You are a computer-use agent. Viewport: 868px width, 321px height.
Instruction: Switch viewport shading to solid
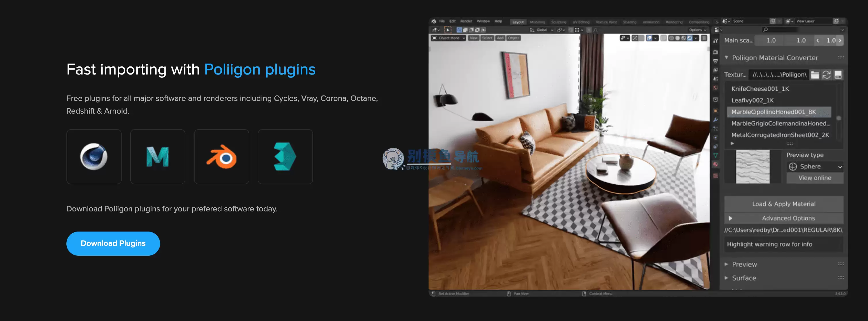(x=677, y=38)
